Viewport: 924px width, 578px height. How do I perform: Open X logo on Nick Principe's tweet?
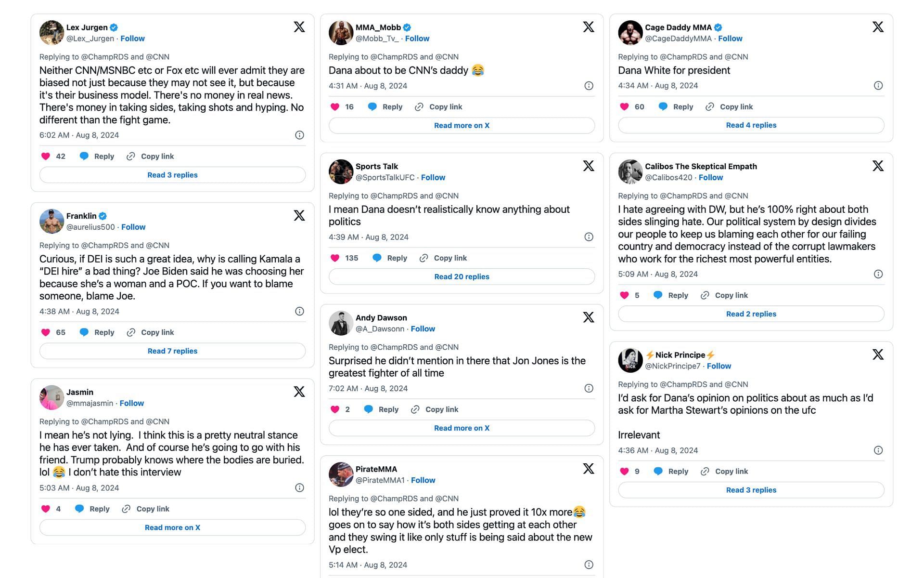point(878,355)
